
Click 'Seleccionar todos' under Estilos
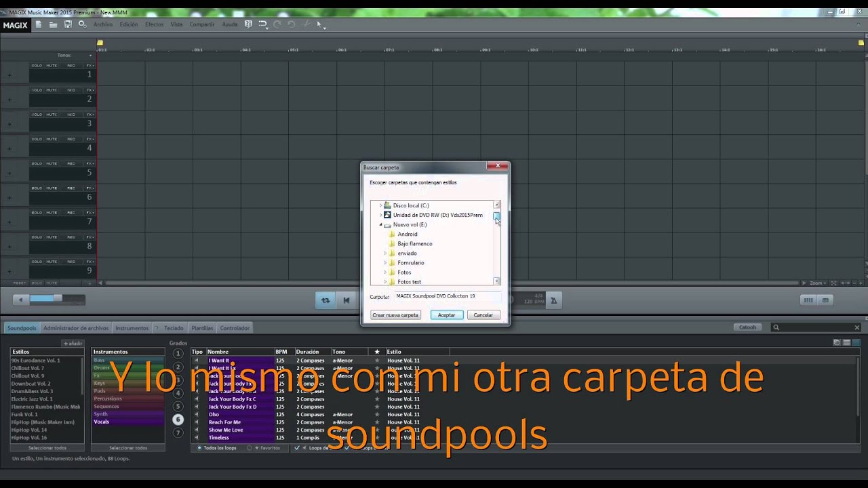(x=47, y=448)
